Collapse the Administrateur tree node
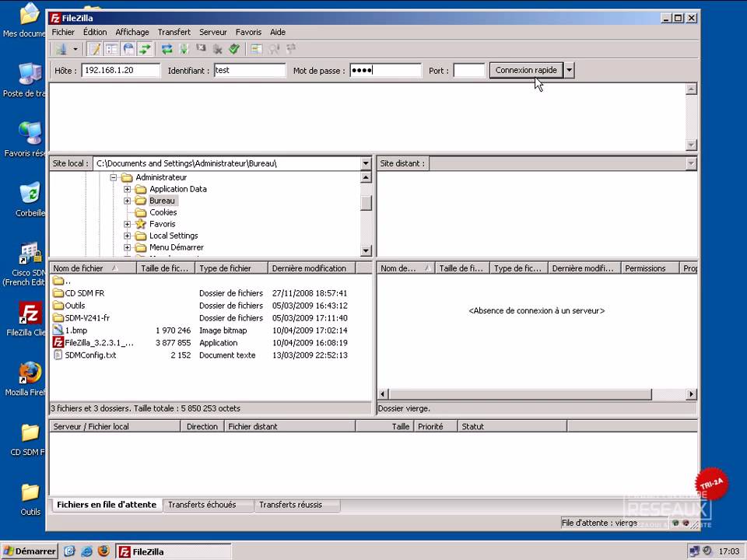The height and width of the screenshot is (560, 747). coord(114,177)
